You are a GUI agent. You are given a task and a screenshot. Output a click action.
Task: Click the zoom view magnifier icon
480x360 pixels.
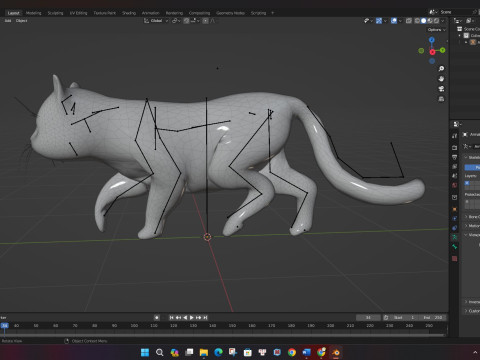(x=441, y=69)
